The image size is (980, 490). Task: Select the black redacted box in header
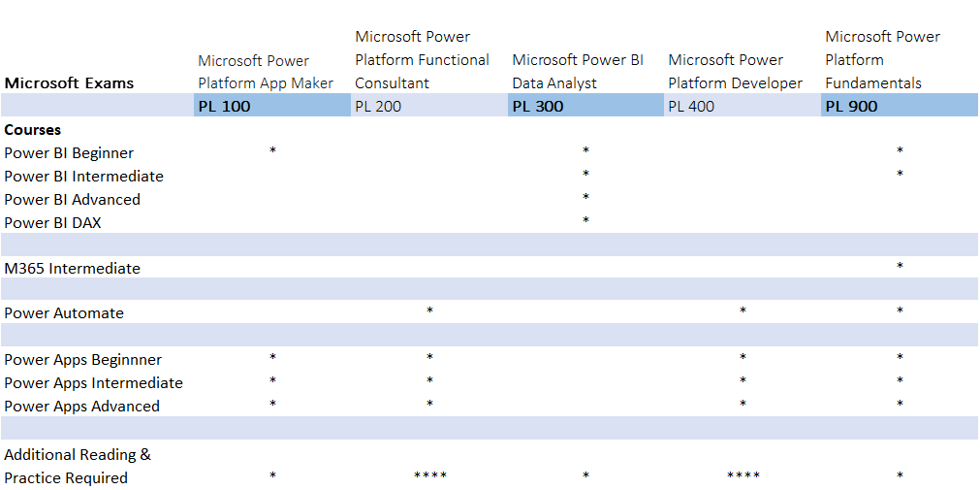point(97,58)
